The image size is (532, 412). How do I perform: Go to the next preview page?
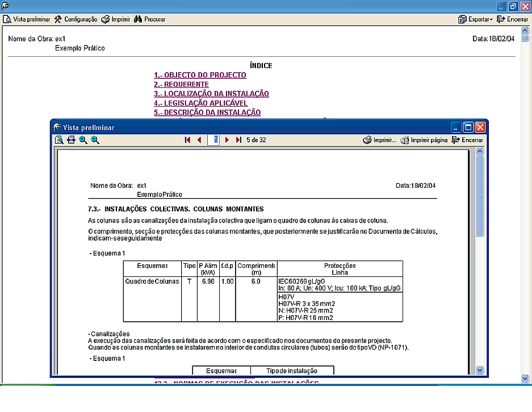point(227,140)
